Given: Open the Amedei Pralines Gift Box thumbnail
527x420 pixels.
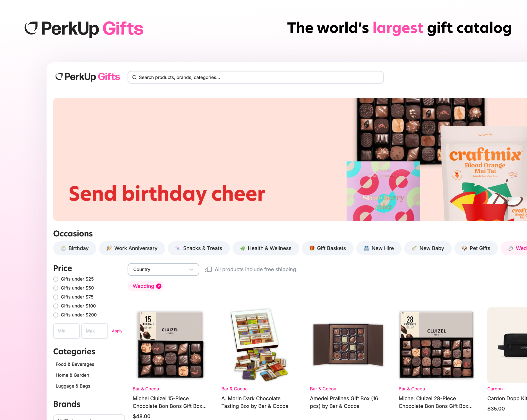Looking at the screenshot, I should [348, 345].
